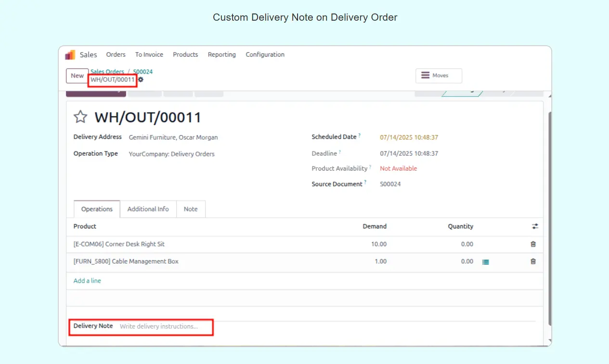Delete the Cable Management Box line

pos(533,262)
